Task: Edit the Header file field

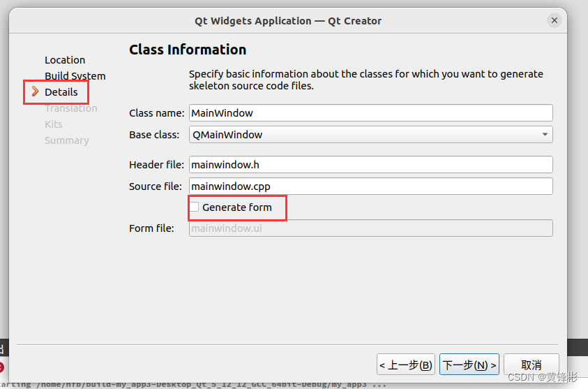Action: [370, 164]
